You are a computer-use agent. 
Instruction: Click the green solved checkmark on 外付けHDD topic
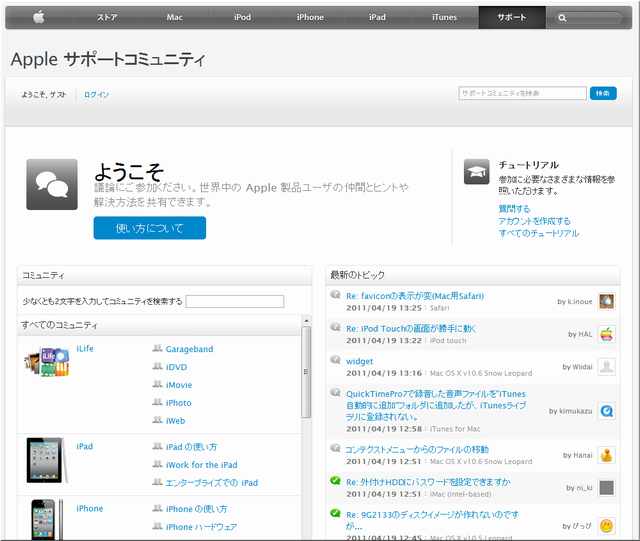pyautogui.click(x=335, y=480)
